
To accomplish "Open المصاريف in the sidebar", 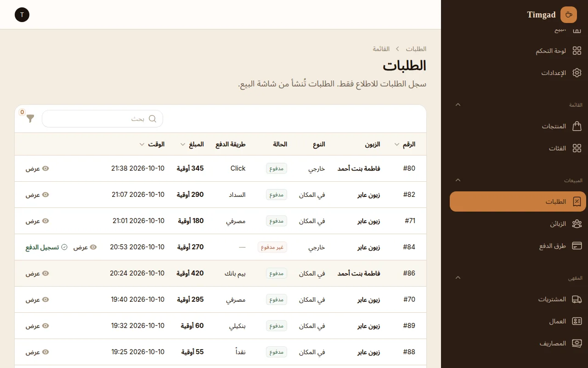I will click(518, 343).
